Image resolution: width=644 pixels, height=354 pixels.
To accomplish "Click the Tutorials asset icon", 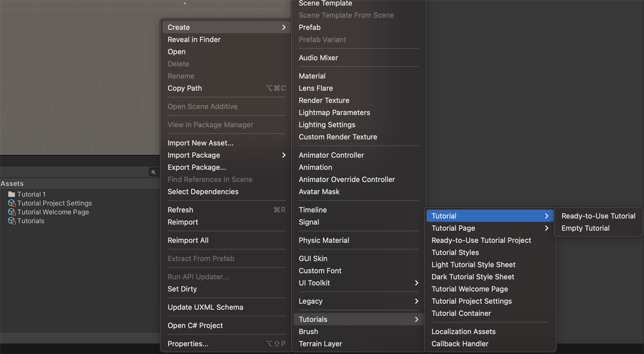I will pyautogui.click(x=11, y=221).
